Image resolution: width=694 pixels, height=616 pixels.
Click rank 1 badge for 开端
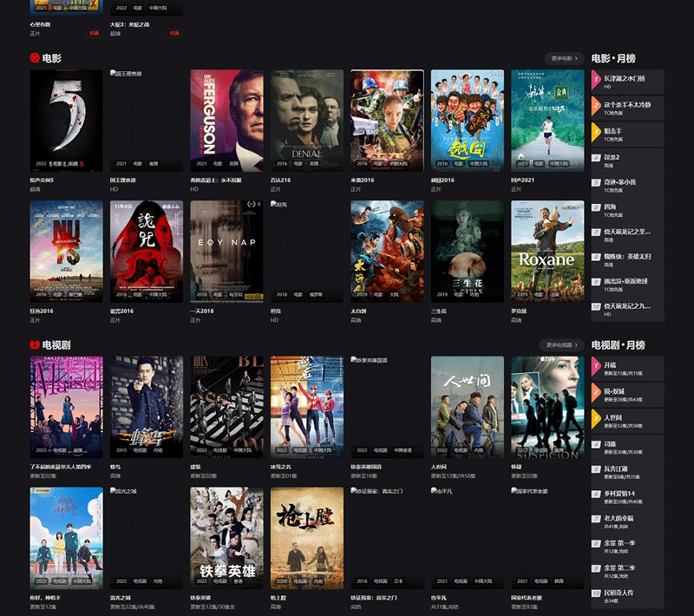(x=596, y=367)
